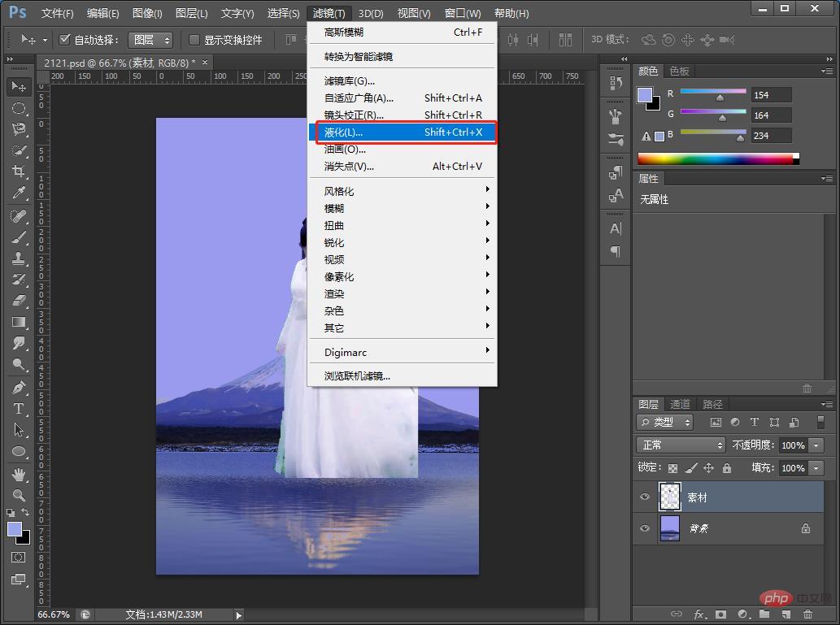Open the 正常 blend mode dropdown

coord(680,445)
